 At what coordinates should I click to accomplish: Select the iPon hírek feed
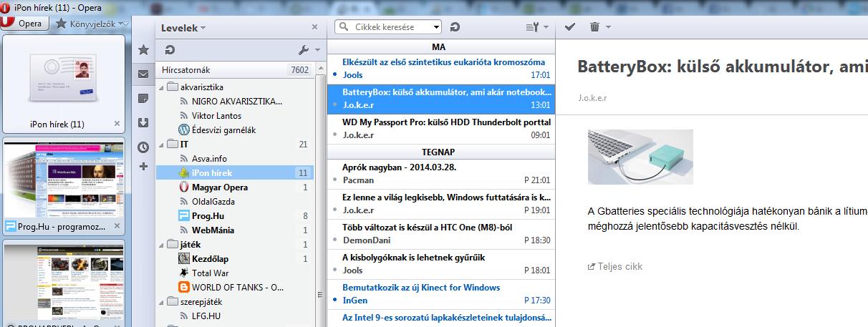[x=235, y=173]
